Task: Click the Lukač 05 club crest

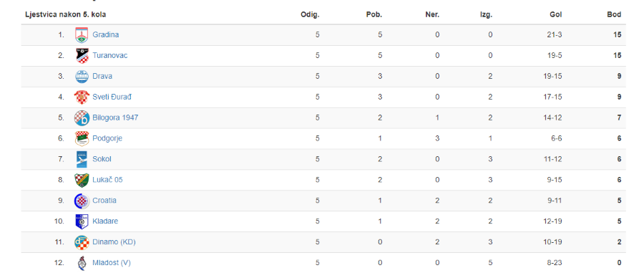Action: (x=82, y=180)
